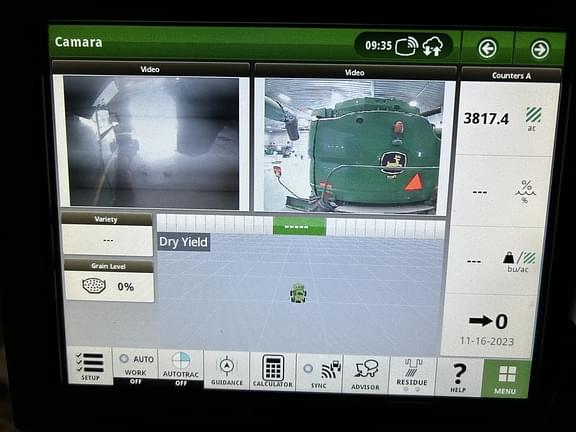Open the moisture percent counter icon
The image size is (576, 432).
tap(525, 191)
